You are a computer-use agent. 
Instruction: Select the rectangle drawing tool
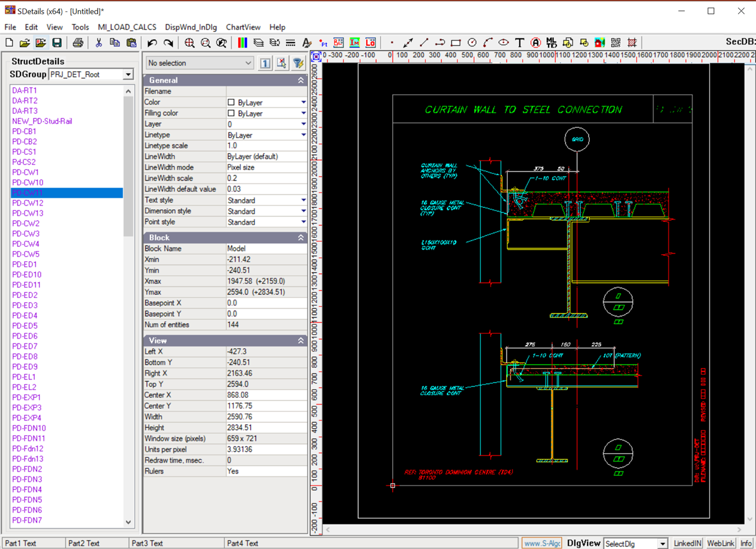pos(456,43)
